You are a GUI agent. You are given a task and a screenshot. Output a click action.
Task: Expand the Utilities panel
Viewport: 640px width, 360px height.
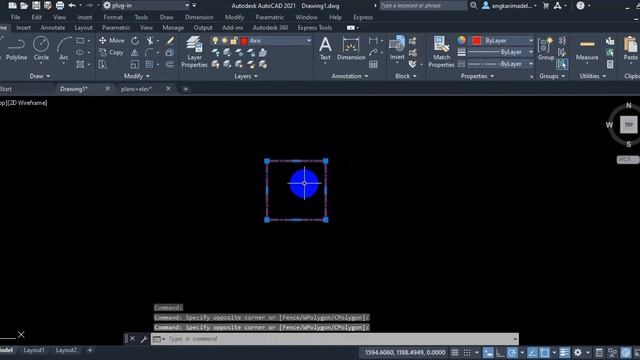pyautogui.click(x=593, y=76)
